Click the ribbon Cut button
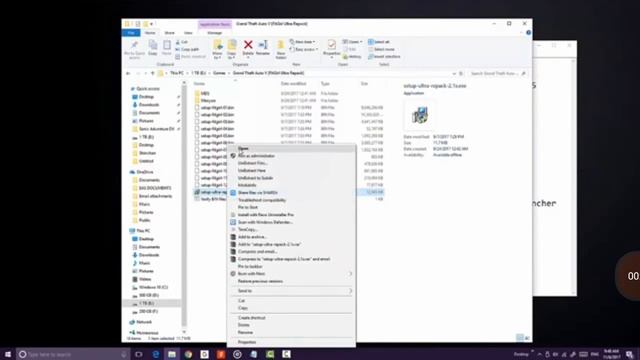The height and width of the screenshot is (360, 640). coord(182,42)
